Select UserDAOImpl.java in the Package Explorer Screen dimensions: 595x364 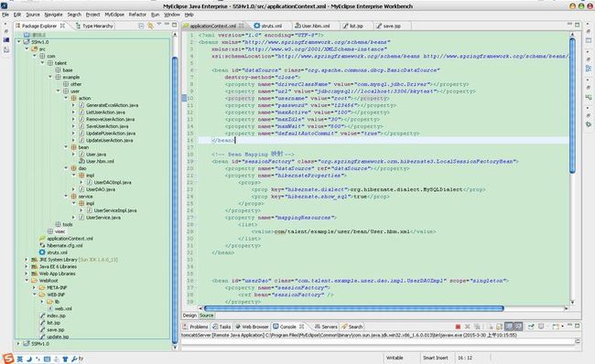(x=113, y=182)
